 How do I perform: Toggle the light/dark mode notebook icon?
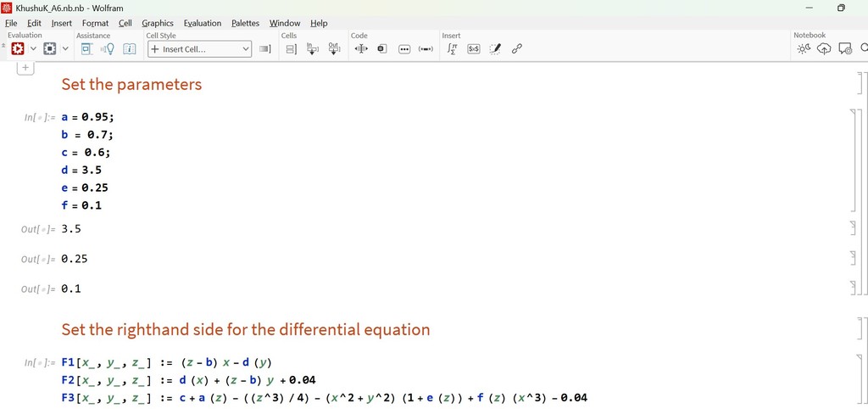coord(803,49)
